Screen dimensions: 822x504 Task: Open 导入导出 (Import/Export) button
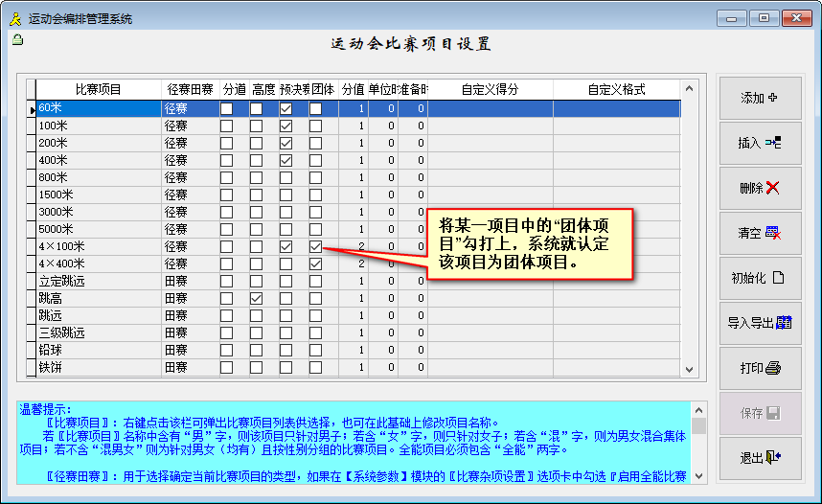click(x=760, y=323)
